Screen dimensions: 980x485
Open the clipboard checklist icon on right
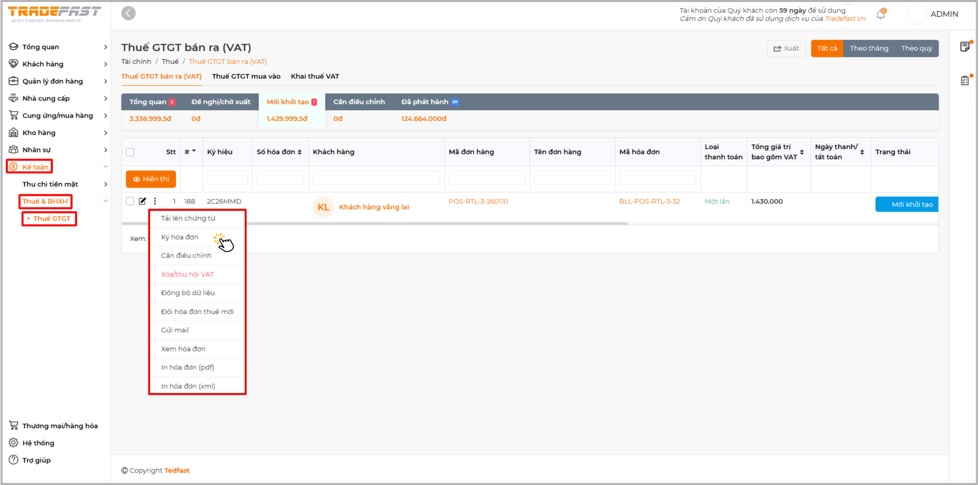[965, 81]
